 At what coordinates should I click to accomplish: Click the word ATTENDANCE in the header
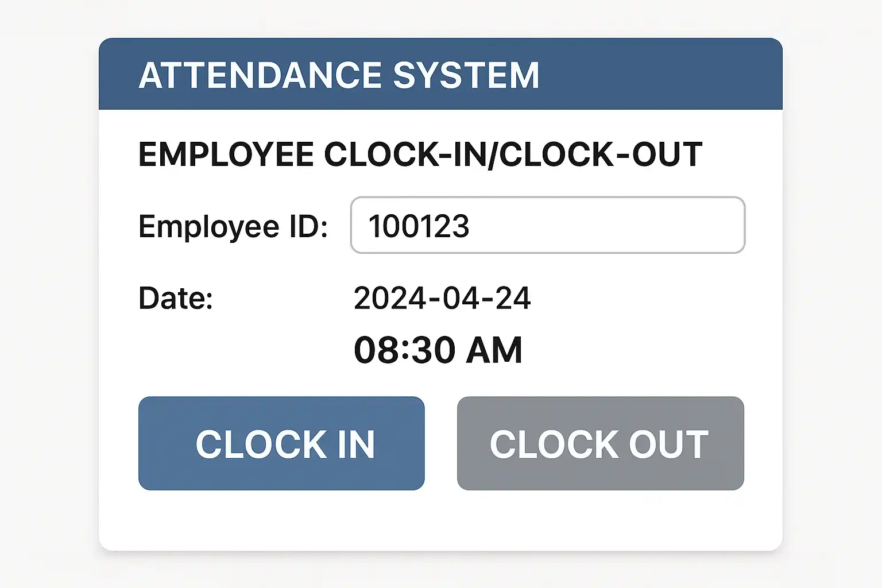click(261, 75)
